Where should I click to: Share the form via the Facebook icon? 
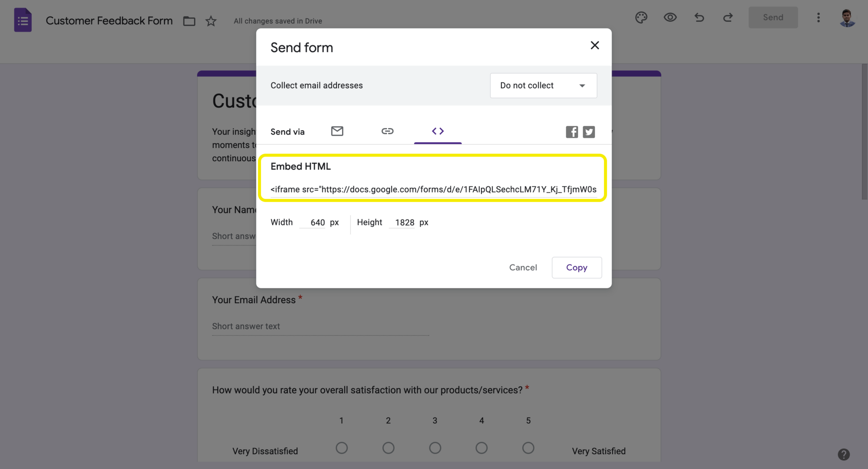[x=571, y=132]
